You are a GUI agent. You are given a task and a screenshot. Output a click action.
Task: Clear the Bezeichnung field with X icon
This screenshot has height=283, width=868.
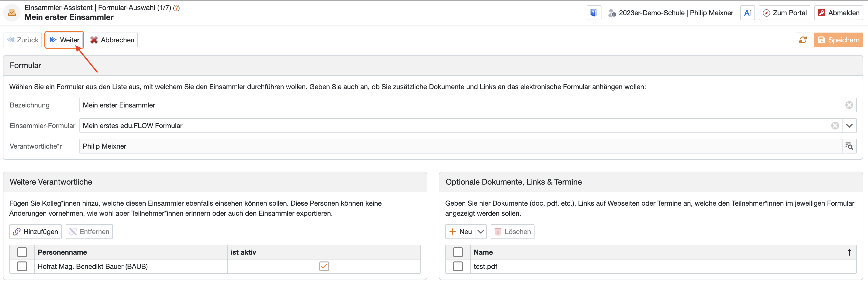point(849,105)
